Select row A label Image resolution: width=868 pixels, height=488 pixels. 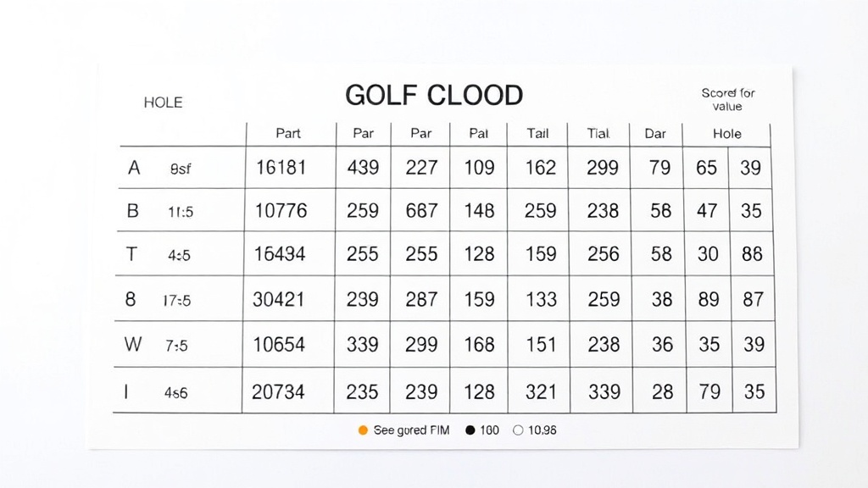[134, 168]
